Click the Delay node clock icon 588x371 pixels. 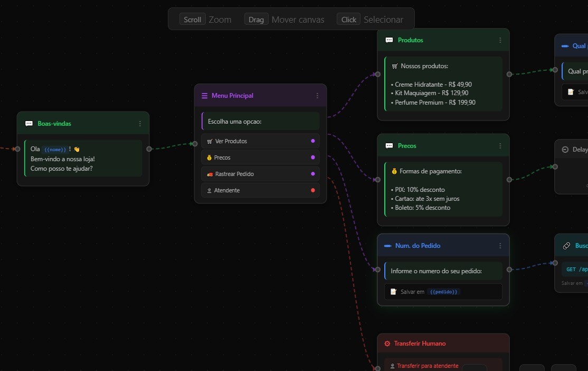[x=565, y=150]
